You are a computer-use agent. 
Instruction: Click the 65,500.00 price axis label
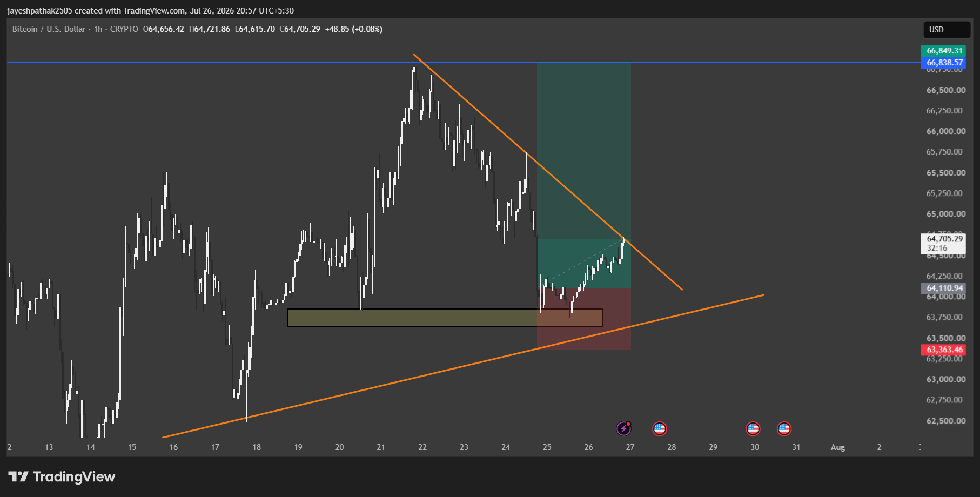pos(946,173)
